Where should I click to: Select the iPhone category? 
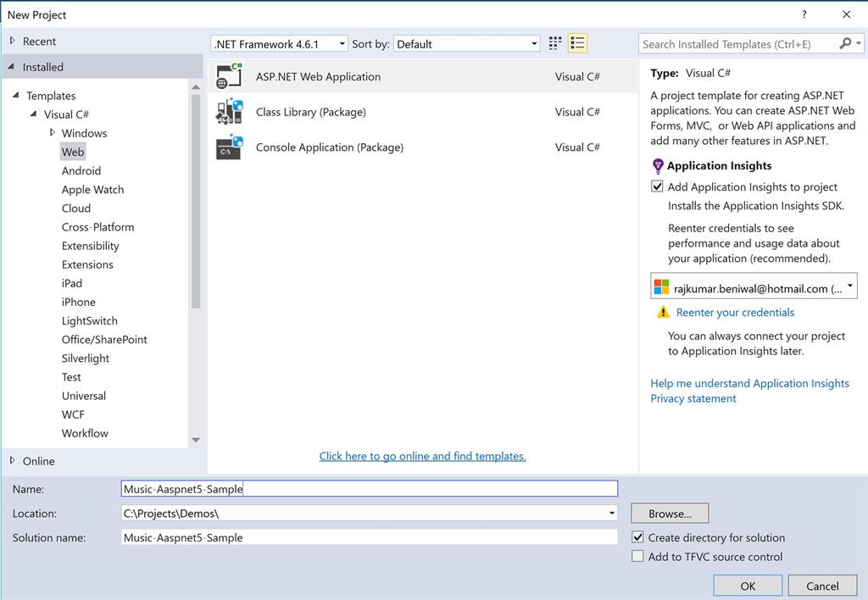click(79, 303)
